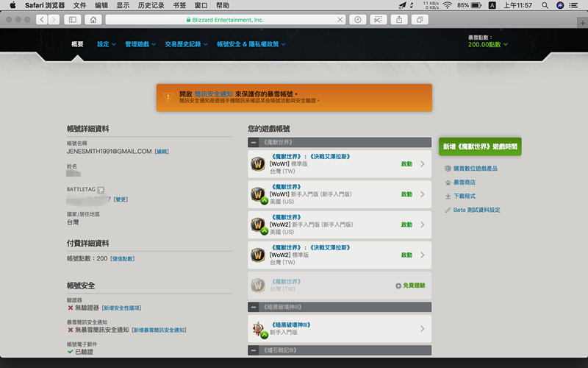Stop page loading with address bar X
588x368 pixels.
click(x=340, y=20)
